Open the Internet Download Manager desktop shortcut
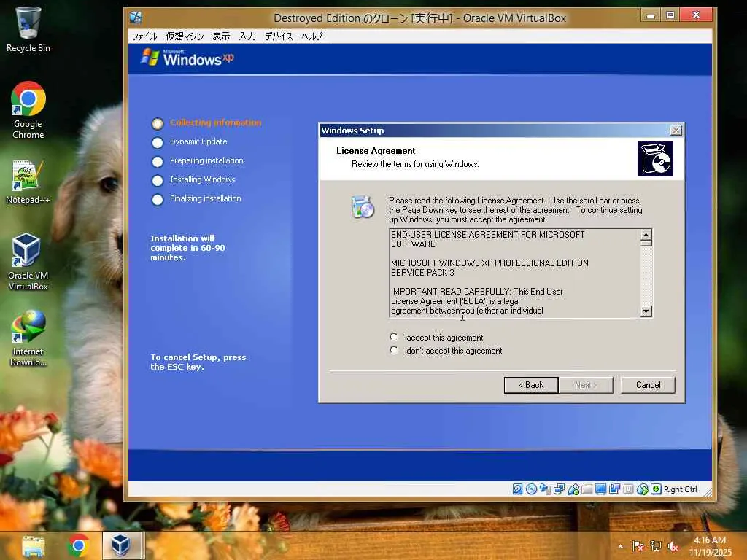 click(28, 338)
